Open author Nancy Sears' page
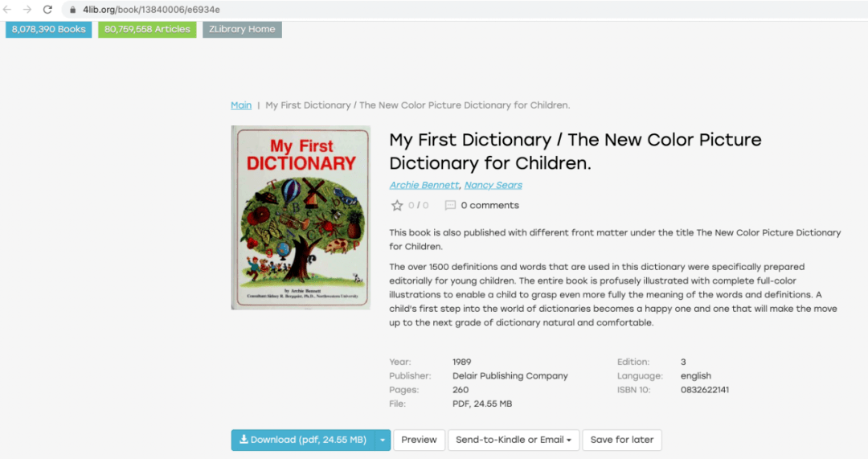The width and height of the screenshot is (868, 459). 493,185
